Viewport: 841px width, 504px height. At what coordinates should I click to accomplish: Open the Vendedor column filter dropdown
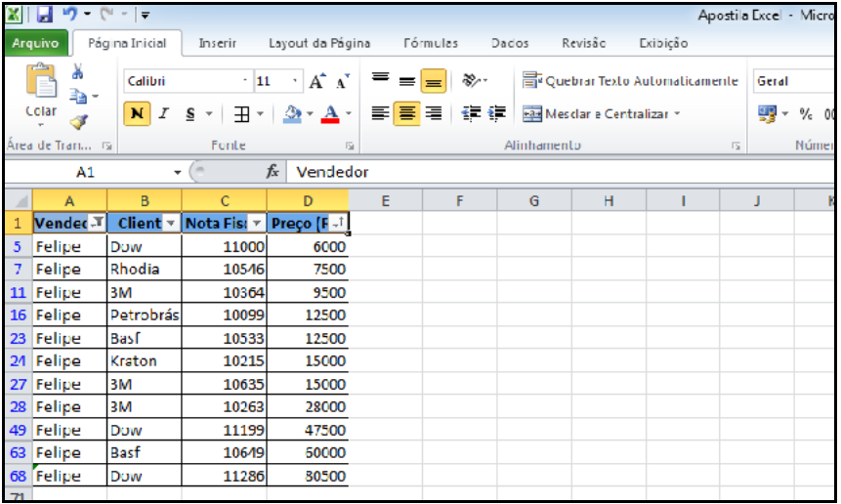pos(98,224)
